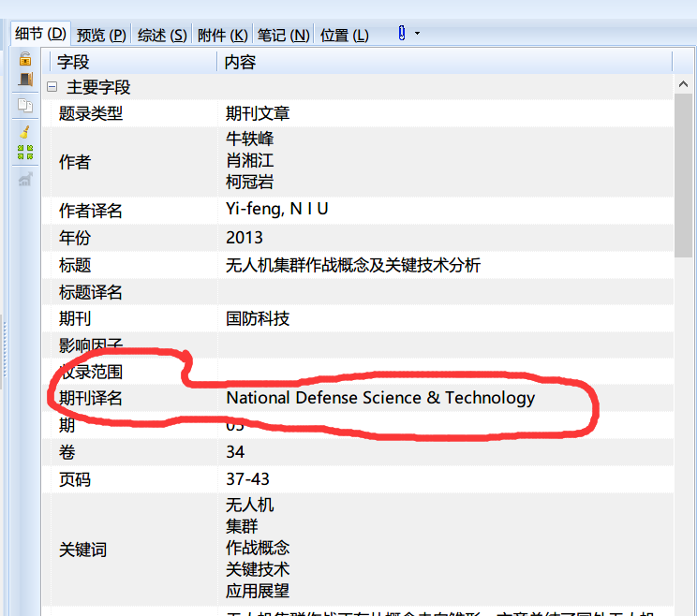This screenshot has width=697, height=616.
Task: Click the broom clean-up icon
Action: click(x=25, y=131)
